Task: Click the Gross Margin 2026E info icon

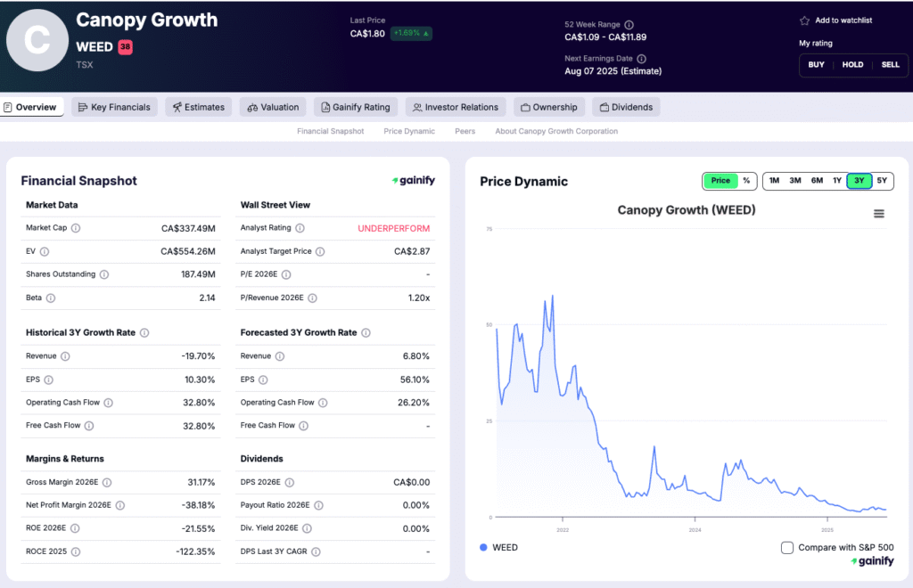Action: point(107,482)
